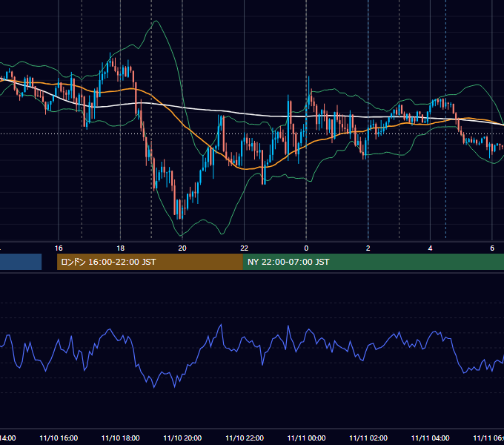Select the ロンドン 16:00-22:00 JST session bar
The image size is (504, 445).
(150, 262)
